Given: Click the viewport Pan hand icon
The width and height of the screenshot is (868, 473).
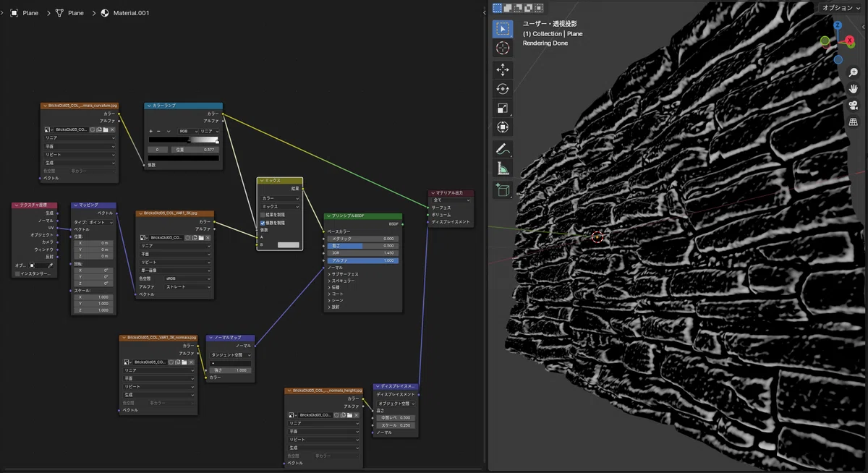Looking at the screenshot, I should [x=853, y=88].
